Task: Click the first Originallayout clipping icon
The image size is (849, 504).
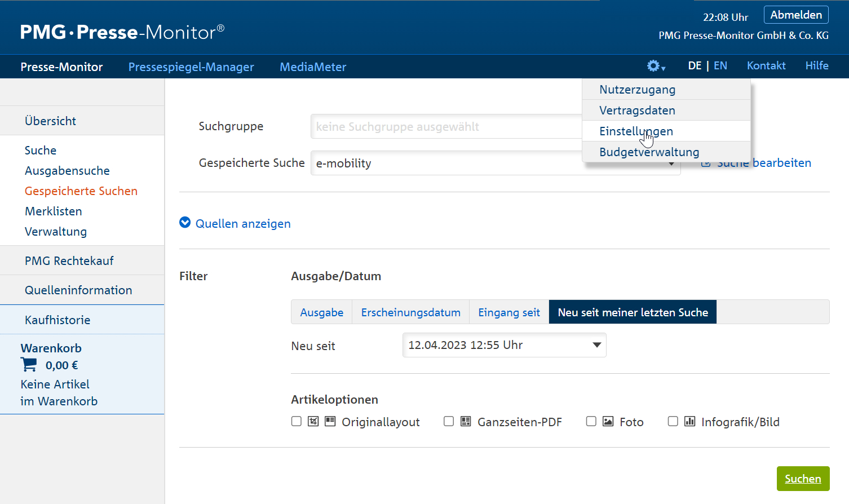Action: (313, 421)
